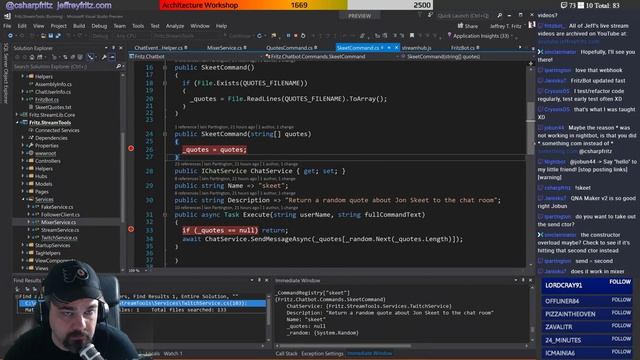Switch to the FritzBot.cs editor tab
This screenshot has width=640, height=360.
click(462, 48)
